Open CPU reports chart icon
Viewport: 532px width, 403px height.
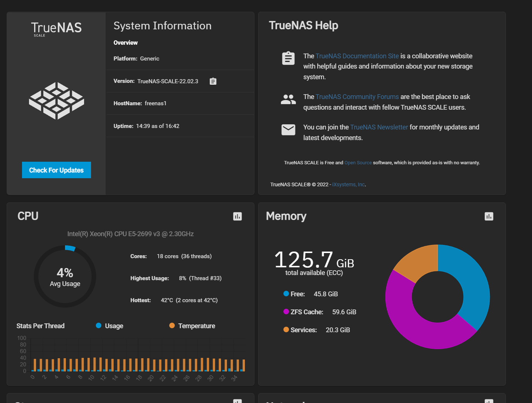pos(238,216)
